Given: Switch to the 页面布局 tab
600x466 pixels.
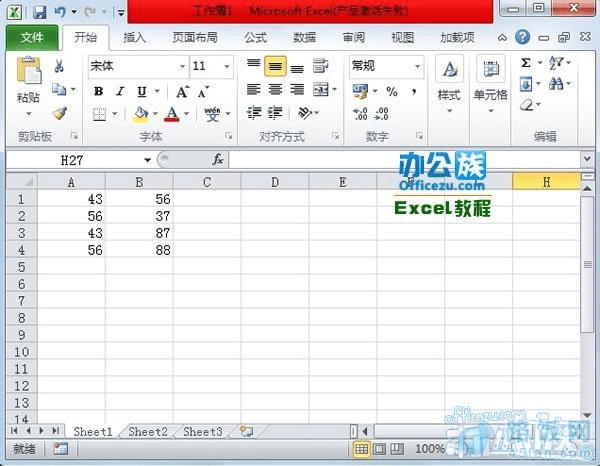Looking at the screenshot, I should pos(195,37).
